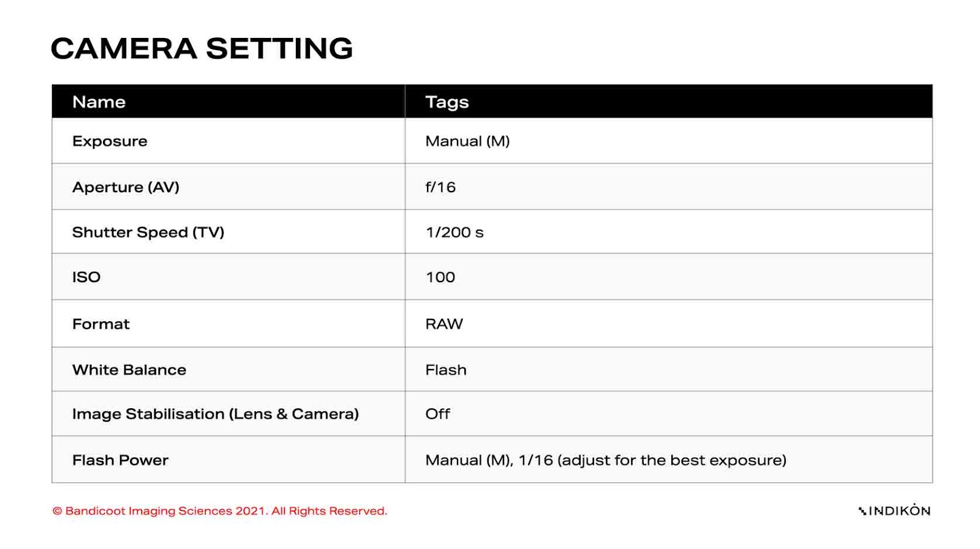Viewport: 980px width, 549px height.
Task: Select the Shutter Speed (TV) label
Action: tap(148, 233)
